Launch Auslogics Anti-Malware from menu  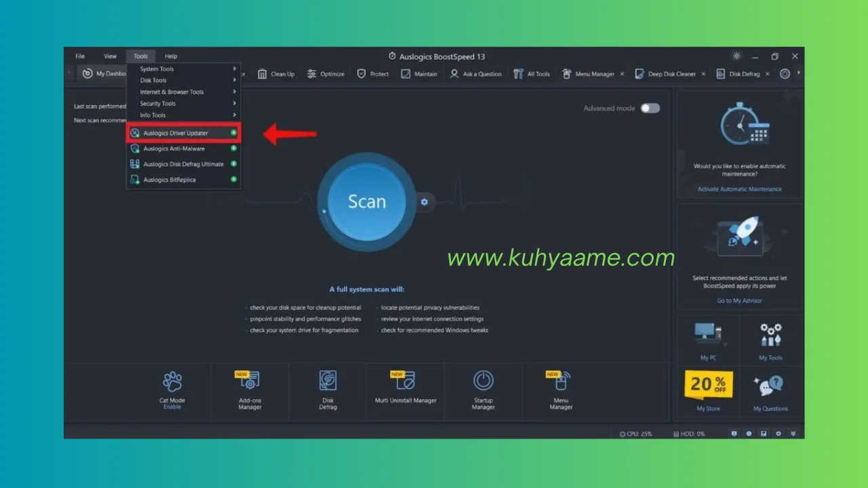184,148
